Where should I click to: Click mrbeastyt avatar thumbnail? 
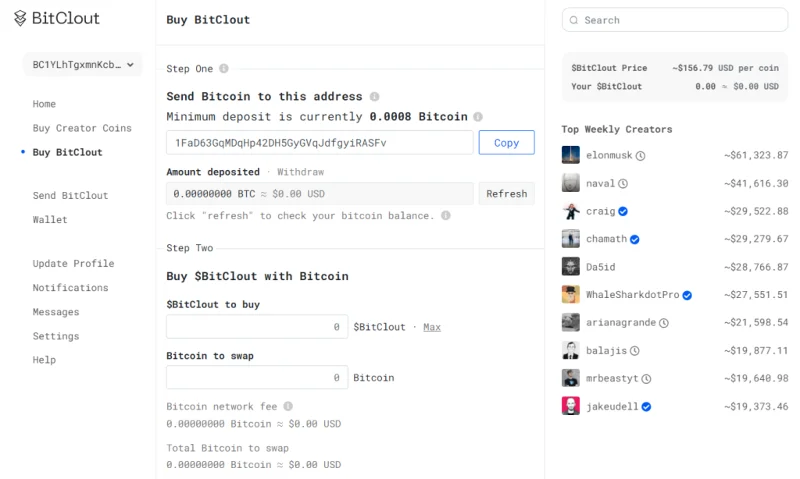571,378
